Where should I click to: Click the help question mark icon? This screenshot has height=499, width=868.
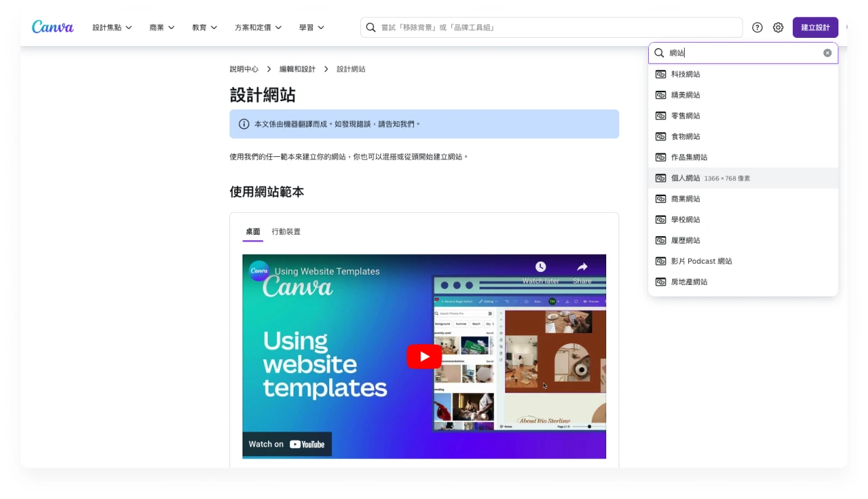(x=757, y=28)
